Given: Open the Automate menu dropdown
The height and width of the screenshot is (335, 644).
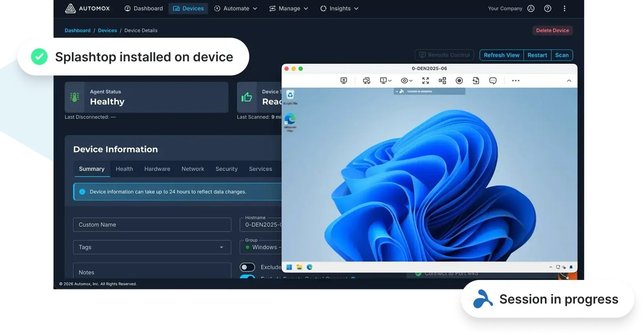Looking at the screenshot, I should point(236,9).
